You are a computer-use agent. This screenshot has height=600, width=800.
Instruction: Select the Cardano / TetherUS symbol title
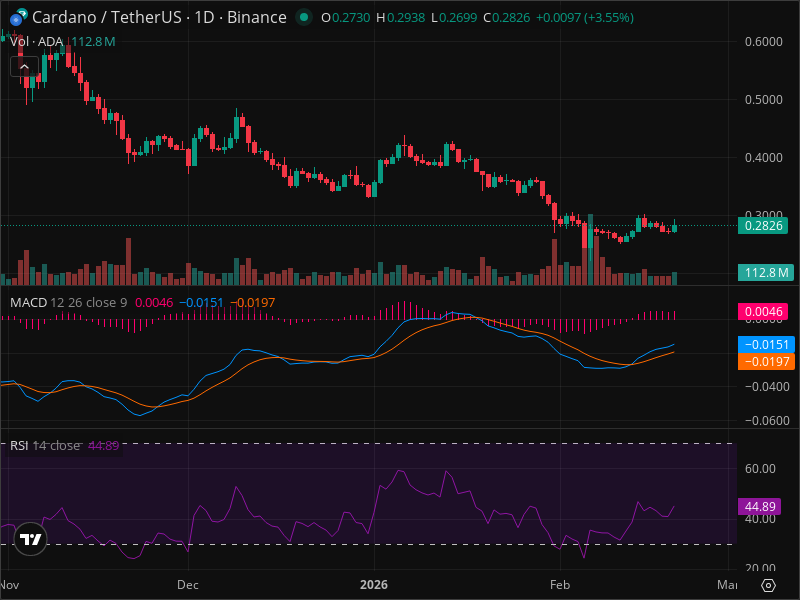coord(159,17)
